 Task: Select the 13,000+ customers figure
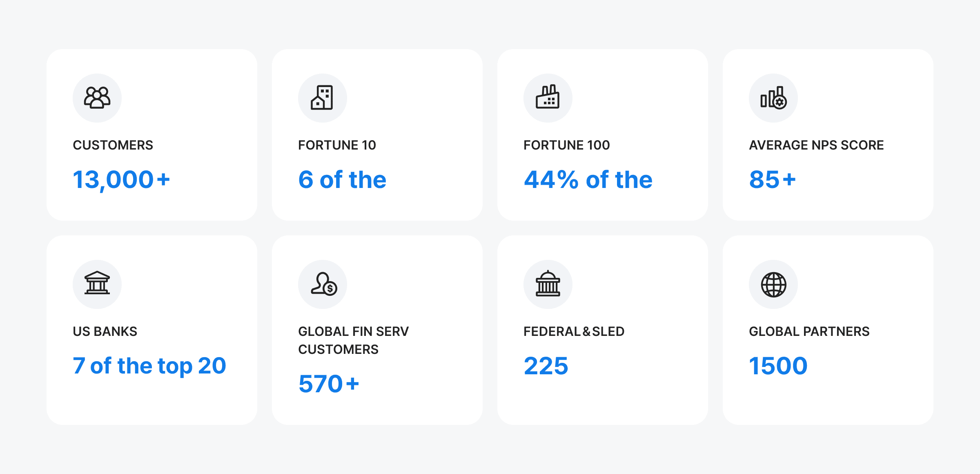coord(121,180)
